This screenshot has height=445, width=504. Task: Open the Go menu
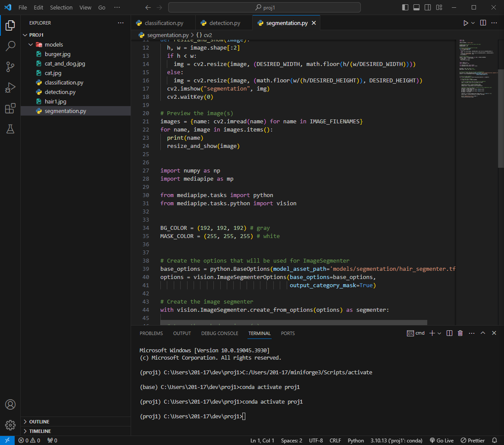[x=102, y=7]
